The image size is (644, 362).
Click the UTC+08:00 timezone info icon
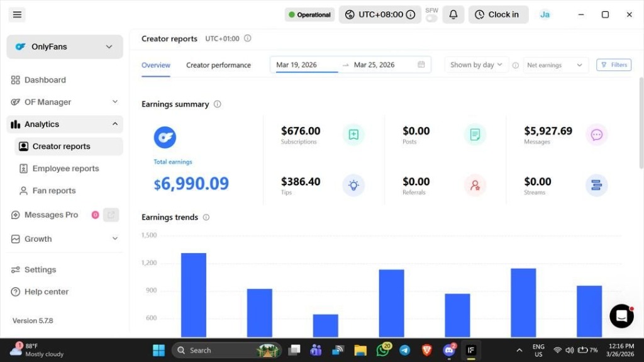pos(410,15)
